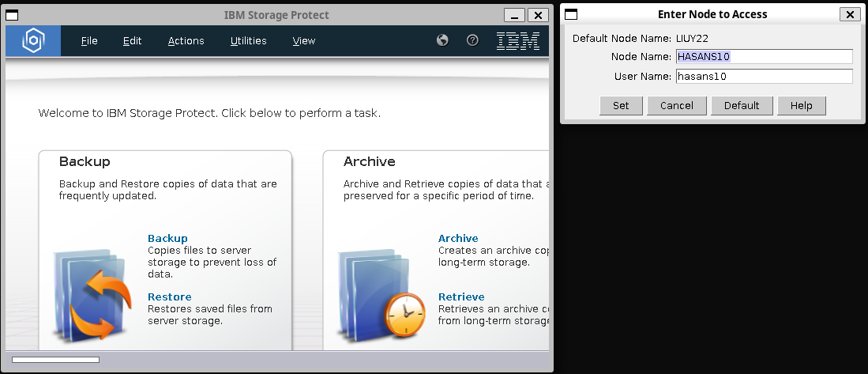Click the status progress bar at bottom

click(55, 360)
